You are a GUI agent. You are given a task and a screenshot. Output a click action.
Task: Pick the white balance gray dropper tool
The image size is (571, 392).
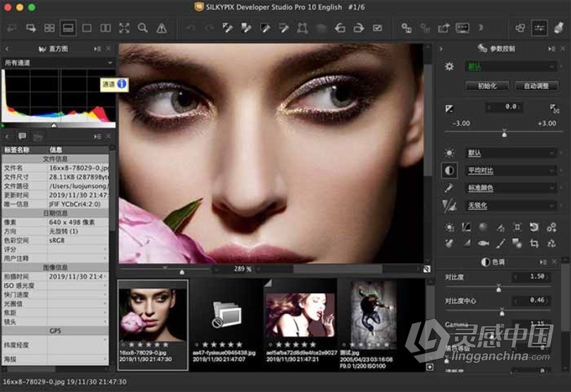tap(228, 28)
